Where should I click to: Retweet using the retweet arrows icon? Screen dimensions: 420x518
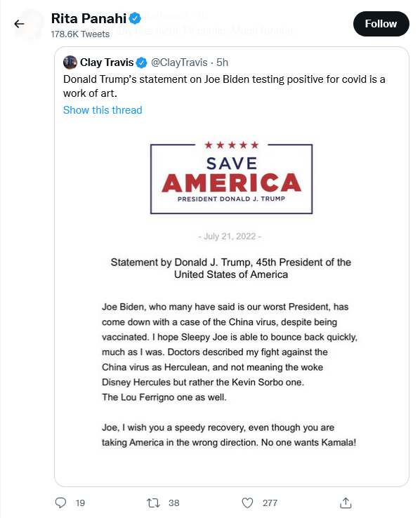pos(153,503)
